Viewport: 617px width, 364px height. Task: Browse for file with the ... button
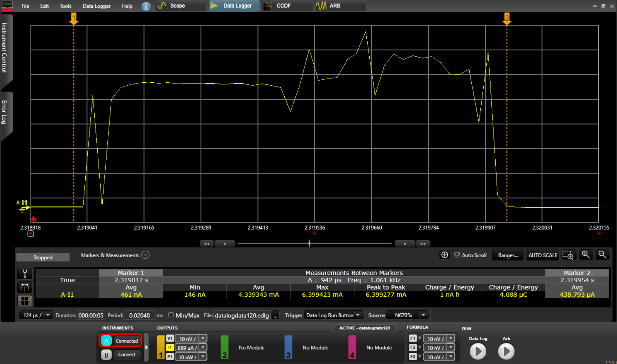276,315
